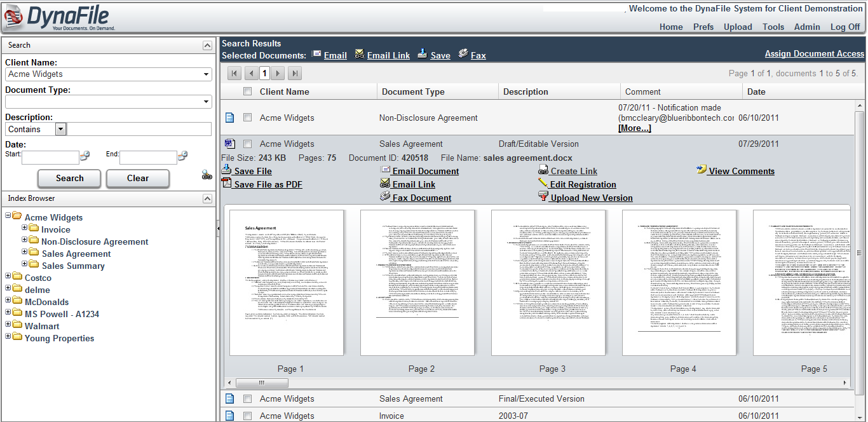Open the Client Name dropdown
The image size is (868, 422).
pos(207,74)
